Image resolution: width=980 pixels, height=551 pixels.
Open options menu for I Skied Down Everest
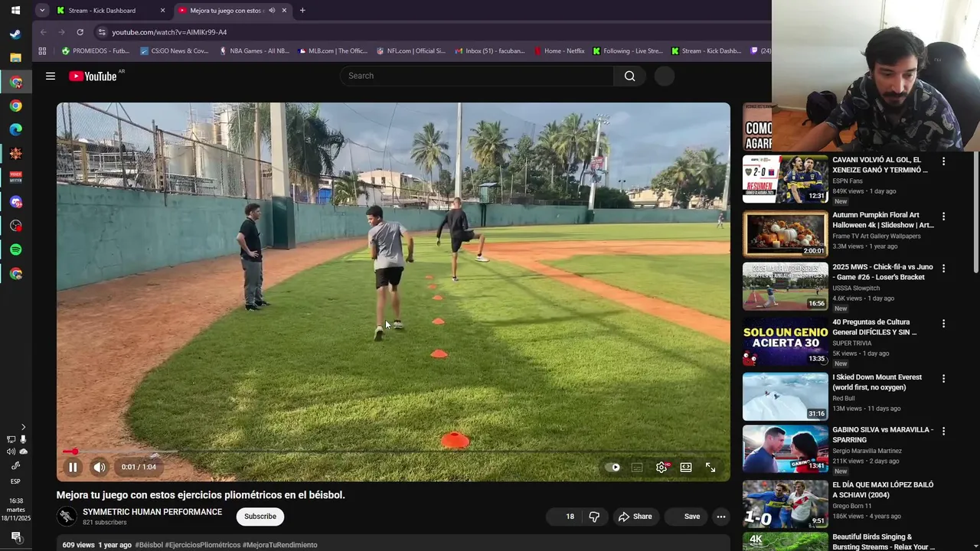coord(943,379)
